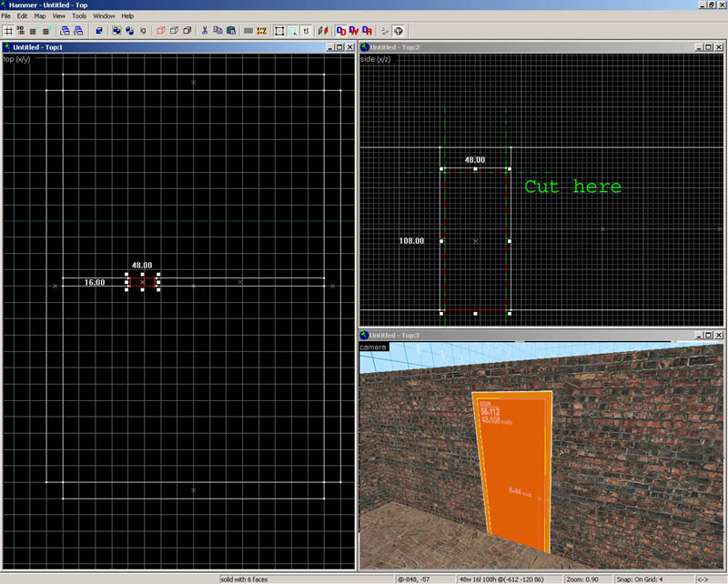Click the Paste clipboard icon
728x584 pixels.
(x=230, y=30)
